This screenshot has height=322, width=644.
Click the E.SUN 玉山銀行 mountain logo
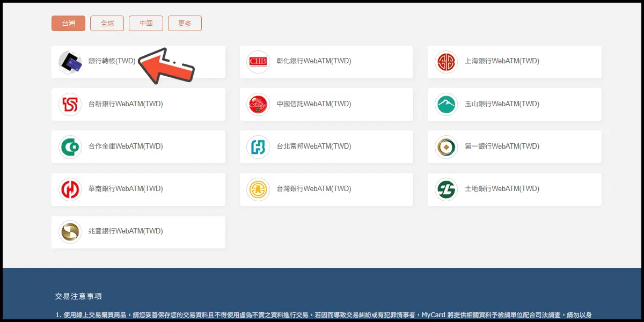[x=446, y=104]
